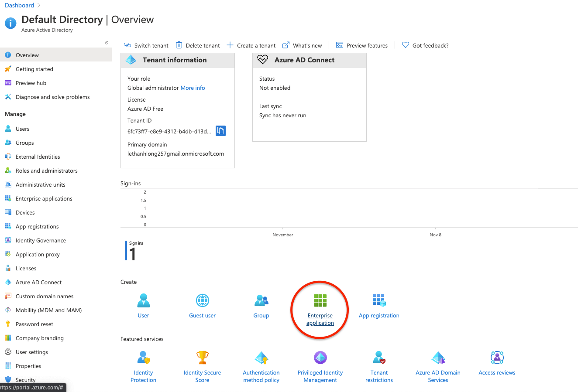Screen dimensions: 578x392
Task: Click the Sign ins count number 1
Action: pos(133,254)
